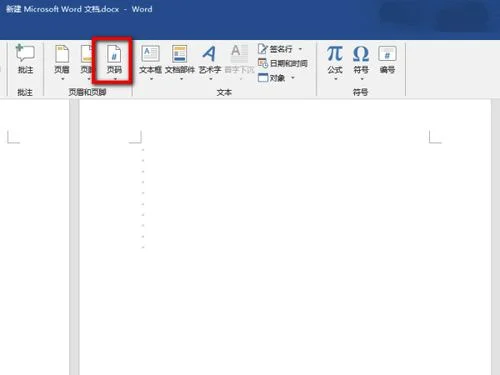500x375 pixels.
Task: Click the greyed 首字下沉 drop cap
Action: (x=239, y=59)
